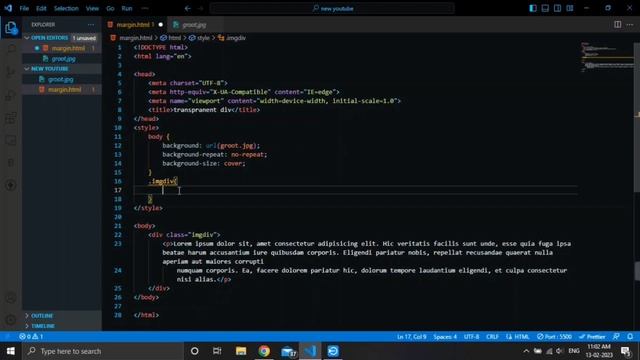Click the VS Code logo icon
The width and height of the screenshot is (640, 360).
[8, 8]
